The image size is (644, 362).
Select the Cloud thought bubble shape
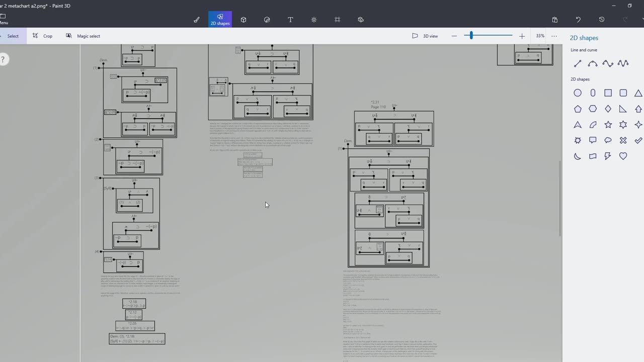tap(608, 140)
